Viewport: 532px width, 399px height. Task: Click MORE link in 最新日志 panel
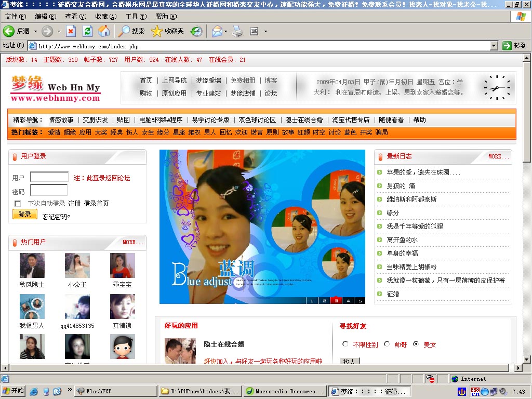click(x=498, y=156)
